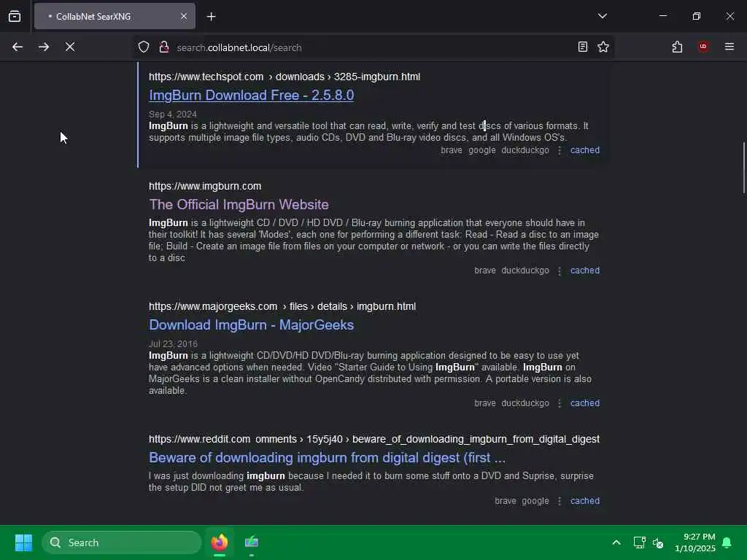
Task: Click the Jul 23, 2016 date text
Action: pos(173,344)
